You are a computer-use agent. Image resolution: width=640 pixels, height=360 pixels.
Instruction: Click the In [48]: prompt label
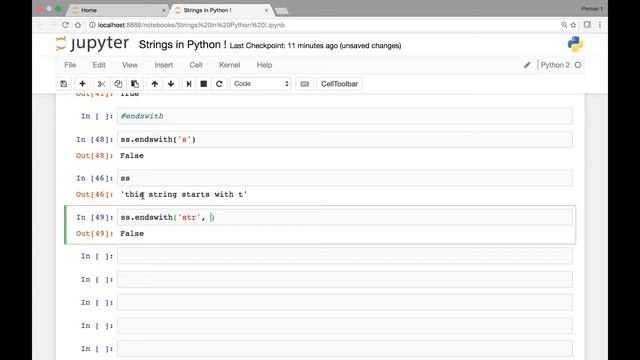tap(94, 140)
